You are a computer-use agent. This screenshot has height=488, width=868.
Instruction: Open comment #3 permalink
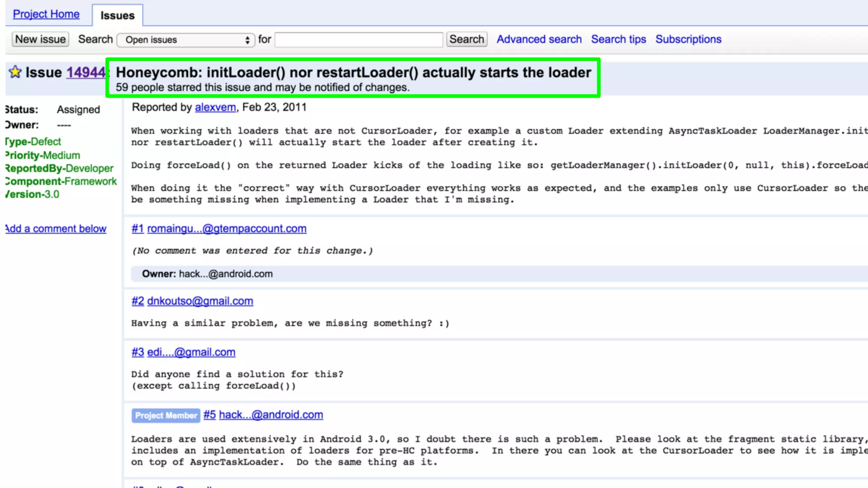pyautogui.click(x=137, y=352)
